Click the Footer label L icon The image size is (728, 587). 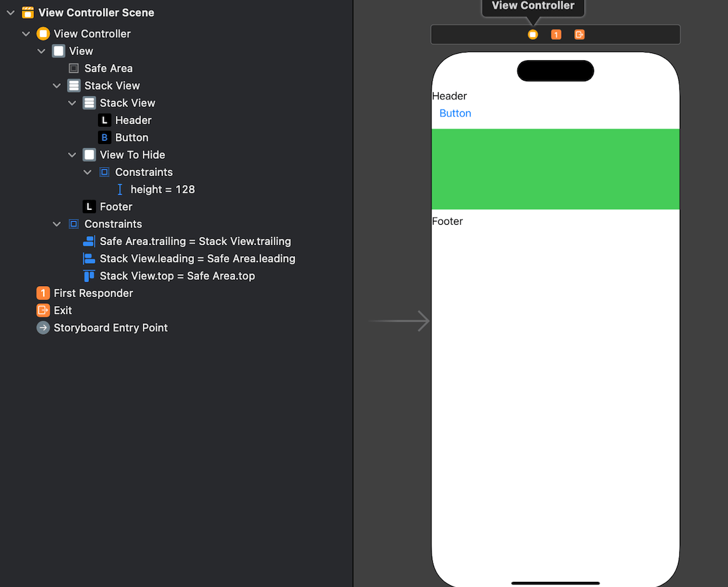coord(89,207)
